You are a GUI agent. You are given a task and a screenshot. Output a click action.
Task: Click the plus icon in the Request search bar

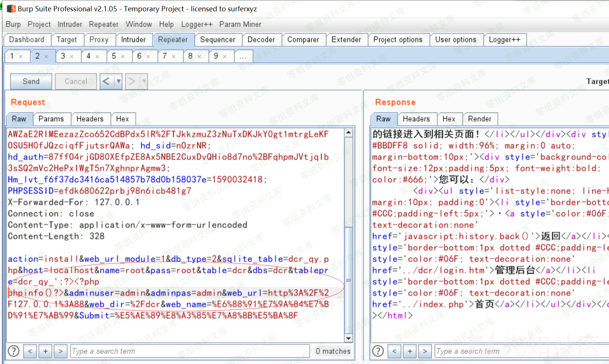point(45,351)
